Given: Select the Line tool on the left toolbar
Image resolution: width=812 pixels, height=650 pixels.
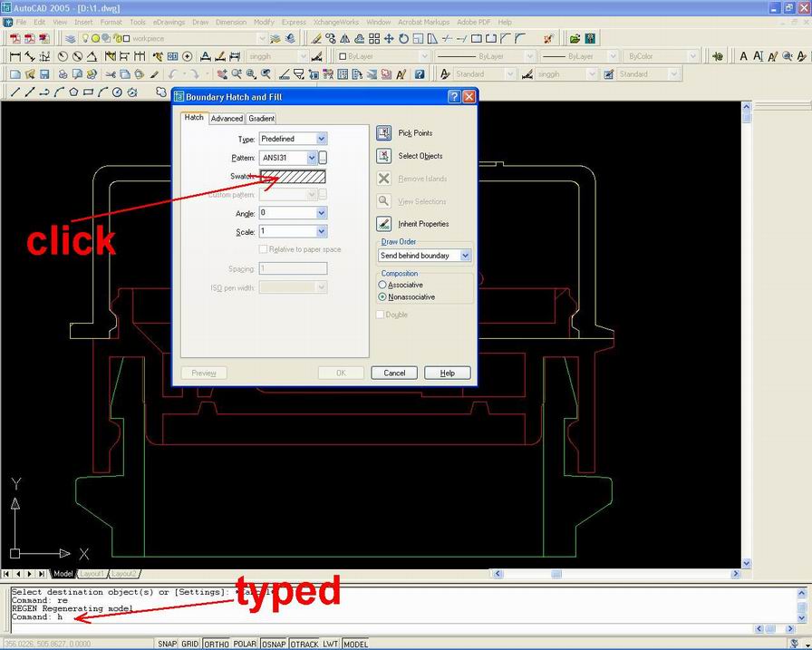Looking at the screenshot, I should pyautogui.click(x=15, y=91).
